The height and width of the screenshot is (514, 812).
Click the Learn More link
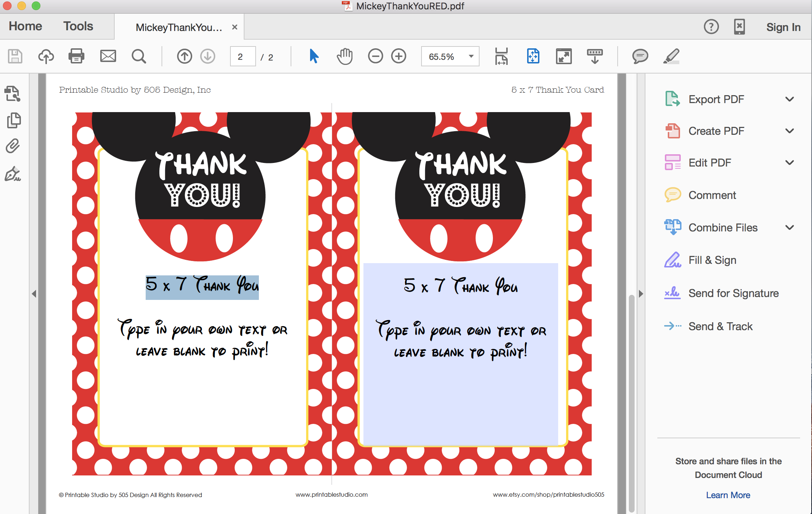pyautogui.click(x=728, y=495)
